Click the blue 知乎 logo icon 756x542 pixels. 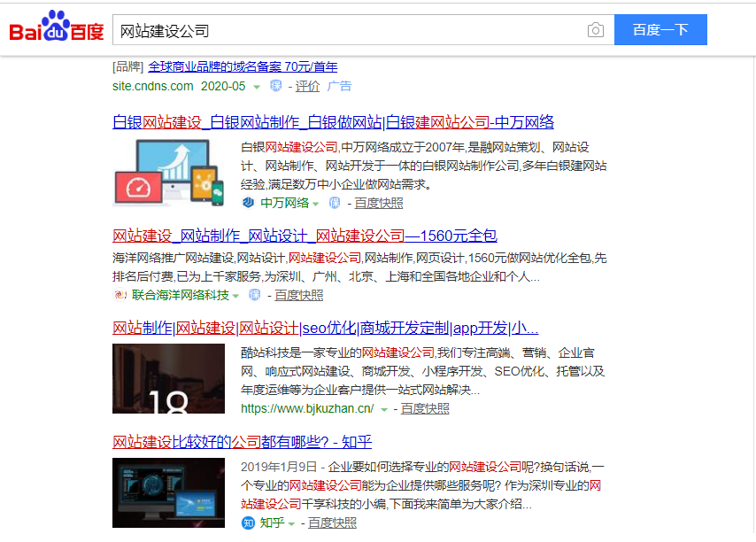[x=248, y=523]
